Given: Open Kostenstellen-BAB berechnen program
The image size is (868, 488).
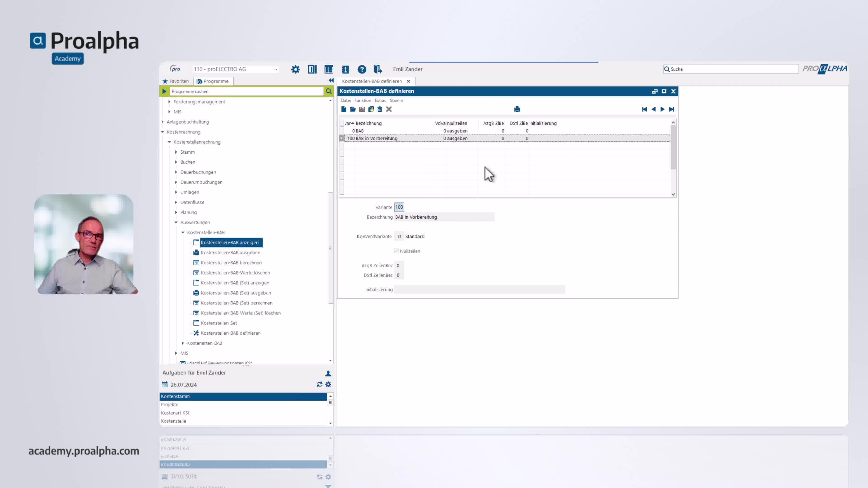Looking at the screenshot, I should click(x=231, y=263).
